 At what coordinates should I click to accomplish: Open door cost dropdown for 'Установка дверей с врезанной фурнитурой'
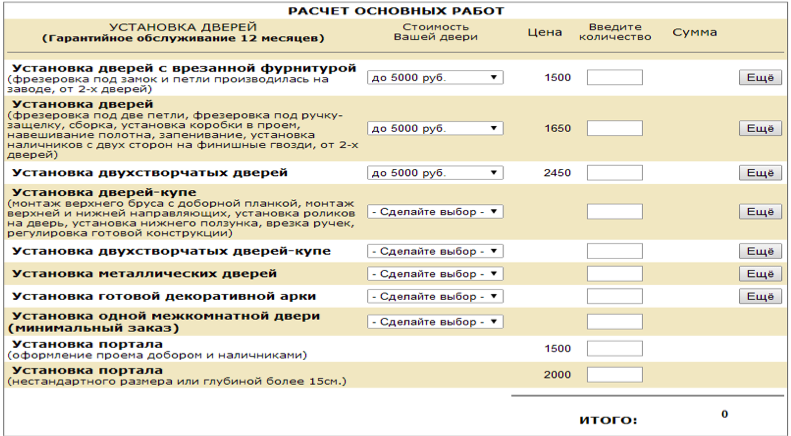pyautogui.click(x=435, y=78)
